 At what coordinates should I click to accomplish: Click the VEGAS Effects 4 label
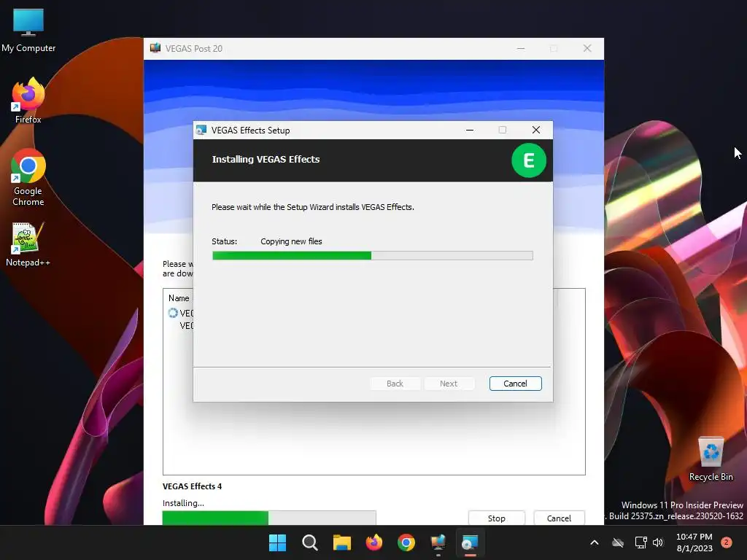click(192, 486)
